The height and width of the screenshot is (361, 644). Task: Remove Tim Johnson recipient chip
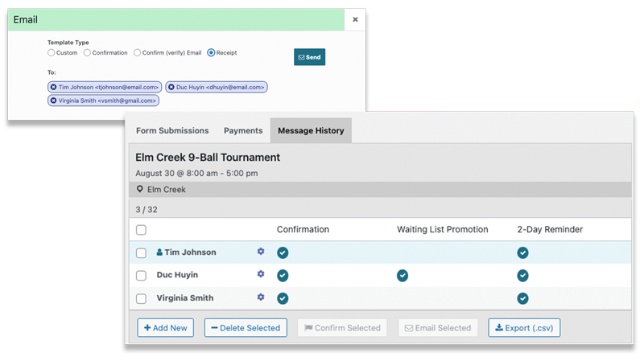click(x=54, y=87)
